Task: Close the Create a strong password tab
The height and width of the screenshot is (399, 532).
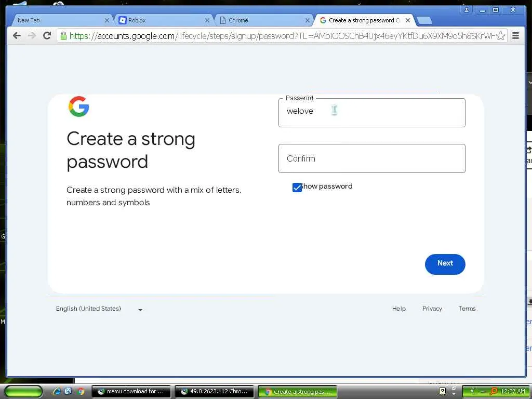Action: (408, 20)
